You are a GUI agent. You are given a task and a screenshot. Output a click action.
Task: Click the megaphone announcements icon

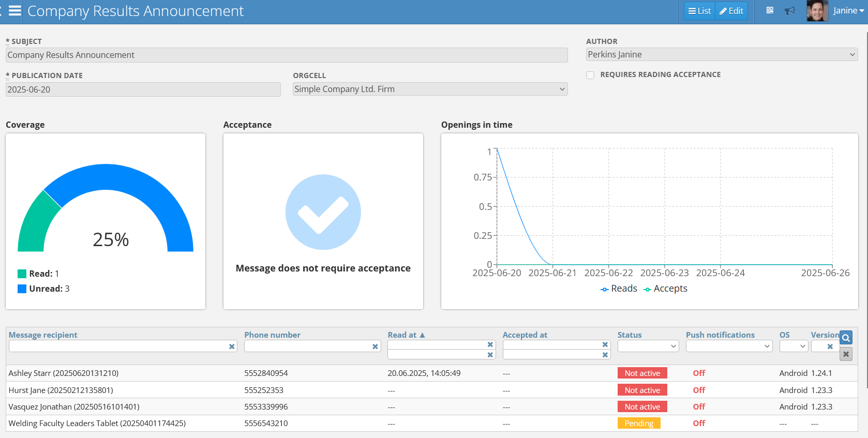click(789, 11)
